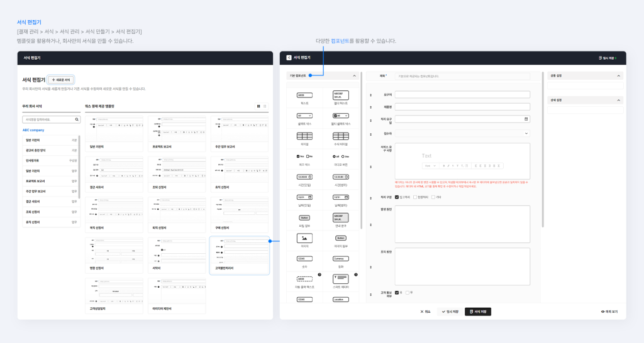Click the 서식 저장 button
Image resolution: width=644 pixels, height=343 pixels.
[x=477, y=312]
